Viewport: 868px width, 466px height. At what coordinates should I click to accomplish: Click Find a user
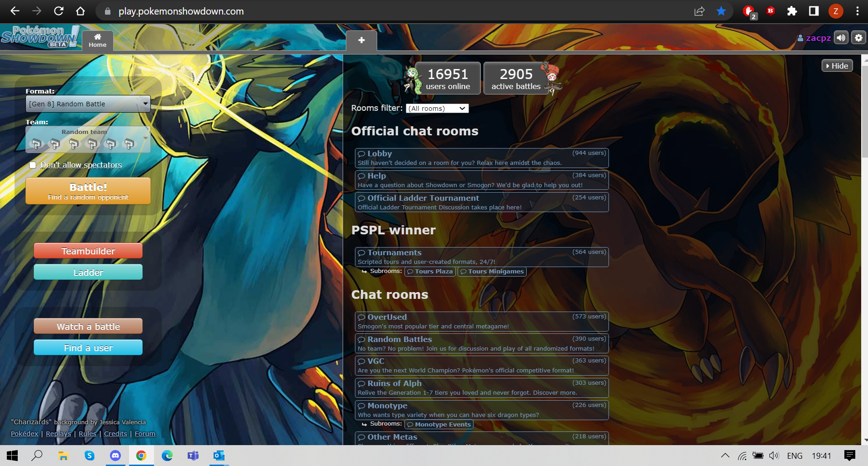[x=88, y=347]
